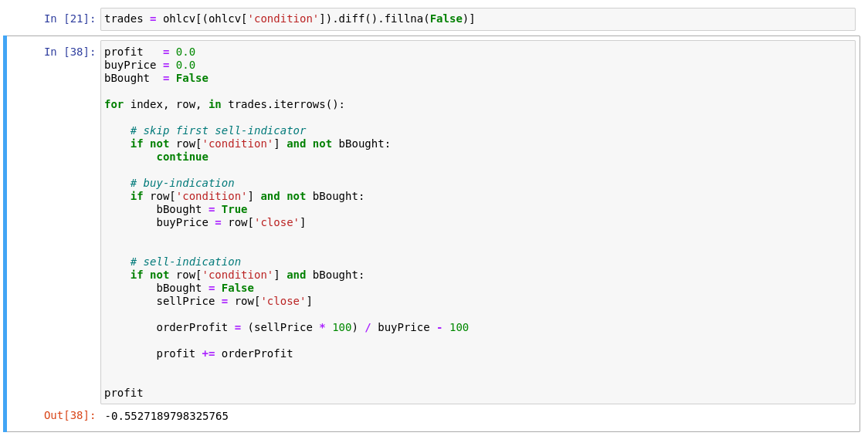Click the Out[38] output prompt

(70, 416)
